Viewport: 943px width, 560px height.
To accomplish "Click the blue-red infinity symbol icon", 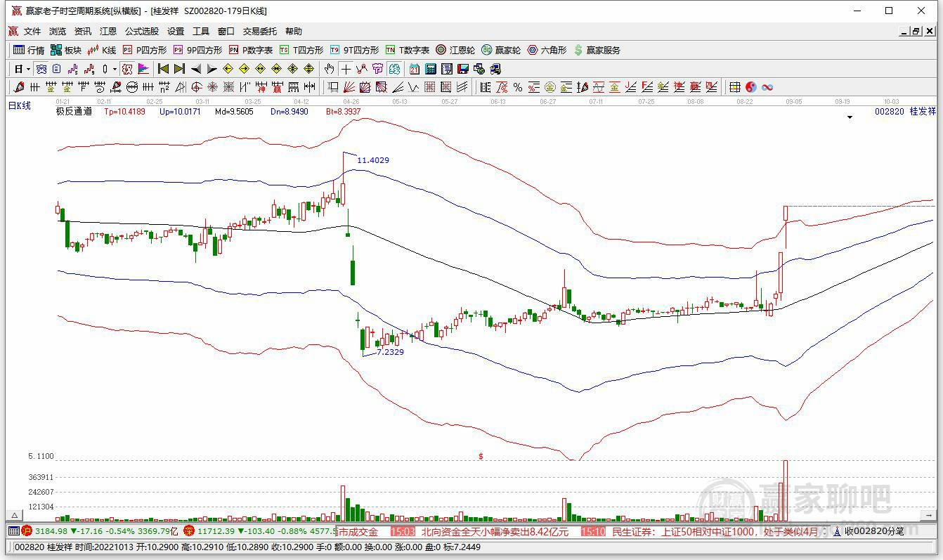I will click(x=767, y=87).
